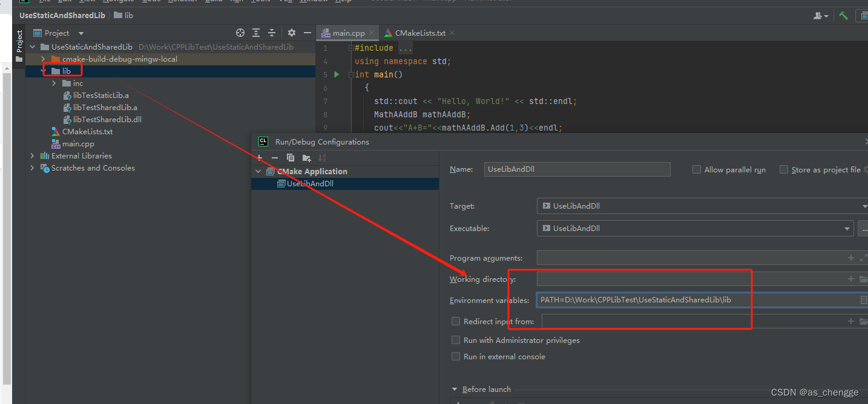Image resolution: width=868 pixels, height=404 pixels.
Task: Click the Expand All icon in Project toolbar
Action: pyautogui.click(x=255, y=33)
